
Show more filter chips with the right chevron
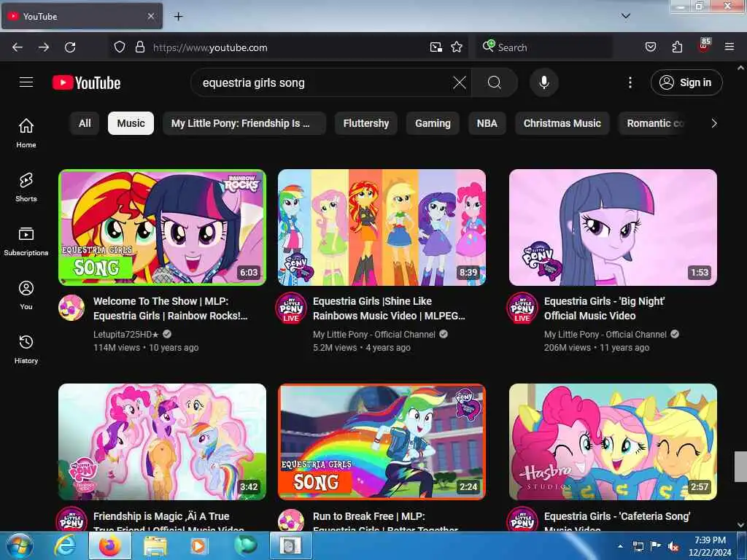[713, 123]
